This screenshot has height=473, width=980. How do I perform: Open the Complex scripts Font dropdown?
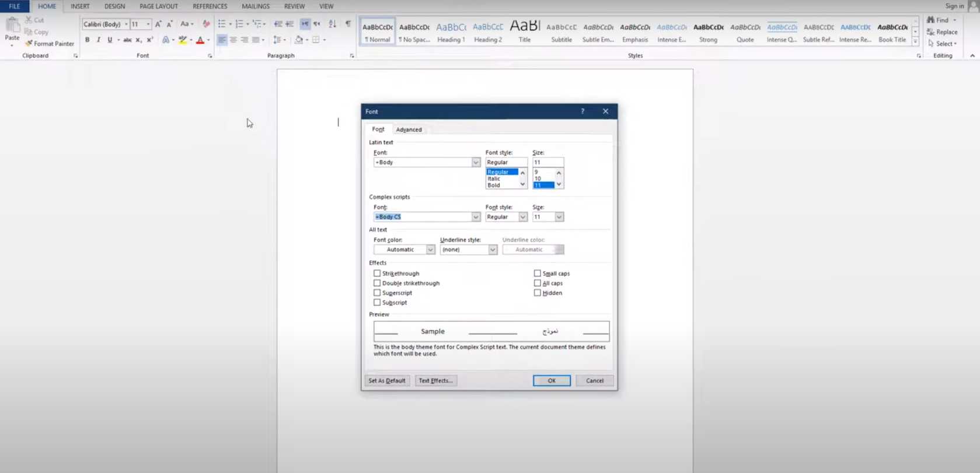click(x=476, y=217)
